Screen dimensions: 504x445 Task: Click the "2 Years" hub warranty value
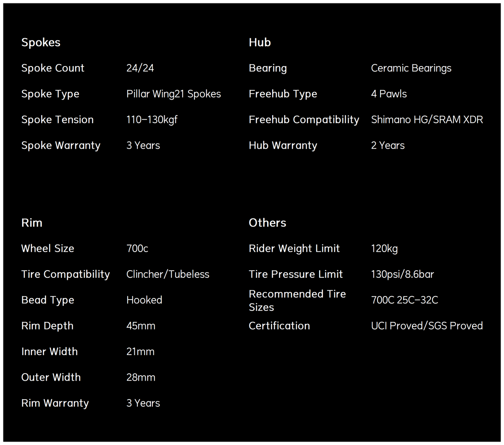click(x=388, y=145)
